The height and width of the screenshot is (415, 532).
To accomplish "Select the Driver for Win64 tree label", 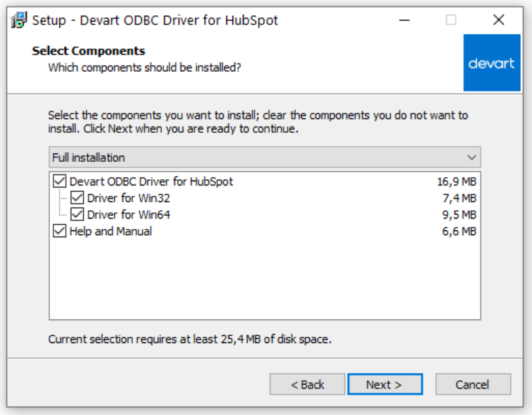I will tap(128, 215).
